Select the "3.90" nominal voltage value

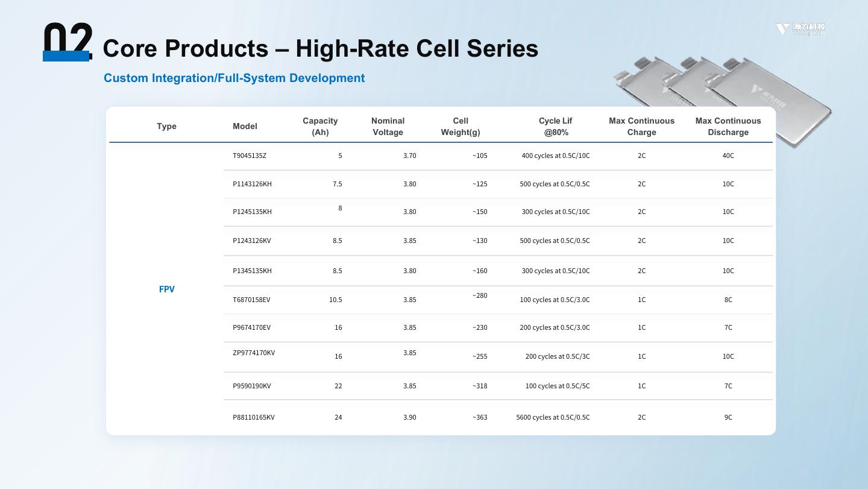(x=410, y=417)
